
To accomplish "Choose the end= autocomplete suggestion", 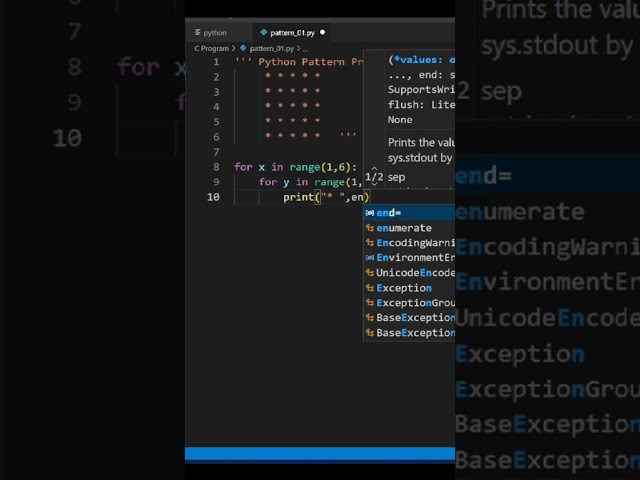I will pyautogui.click(x=409, y=213).
